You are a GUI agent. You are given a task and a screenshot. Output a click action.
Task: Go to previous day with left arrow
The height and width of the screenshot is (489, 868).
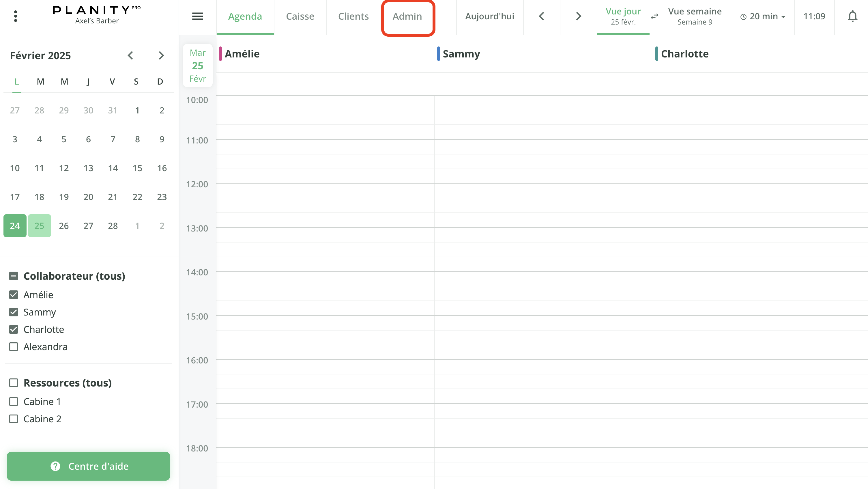(x=542, y=16)
